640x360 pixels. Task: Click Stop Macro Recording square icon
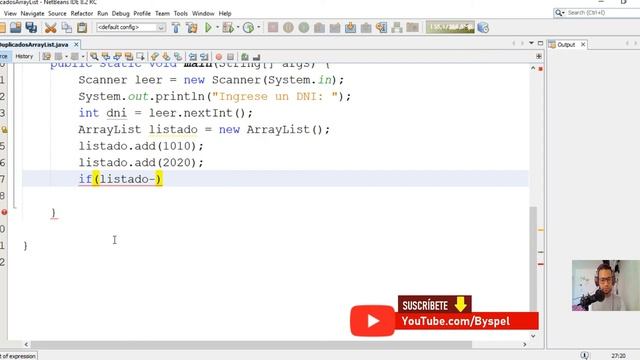point(230,57)
